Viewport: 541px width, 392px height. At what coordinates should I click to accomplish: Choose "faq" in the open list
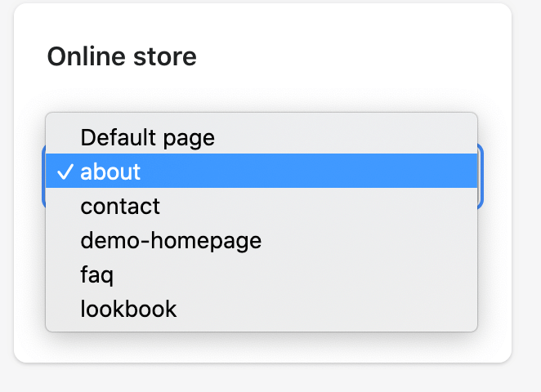tap(96, 274)
